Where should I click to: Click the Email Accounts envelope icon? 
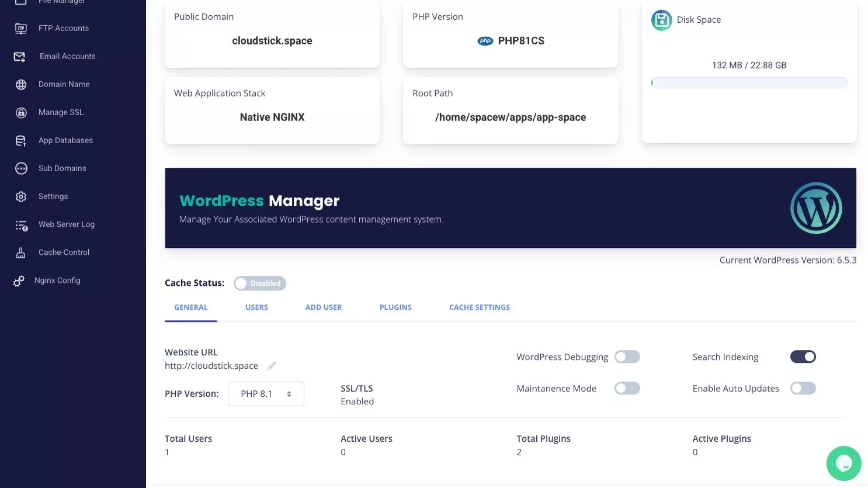[x=20, y=57]
